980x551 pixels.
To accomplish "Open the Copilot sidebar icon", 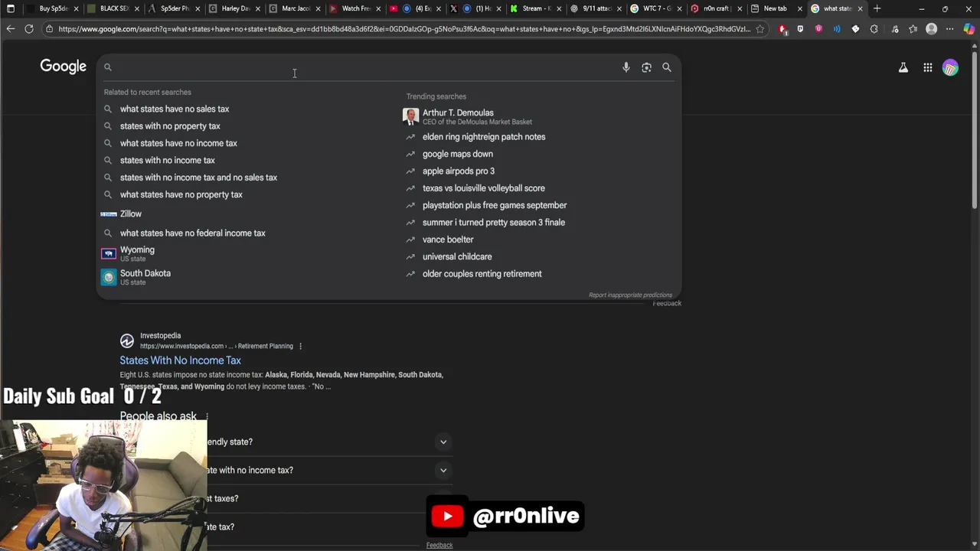I will (969, 29).
